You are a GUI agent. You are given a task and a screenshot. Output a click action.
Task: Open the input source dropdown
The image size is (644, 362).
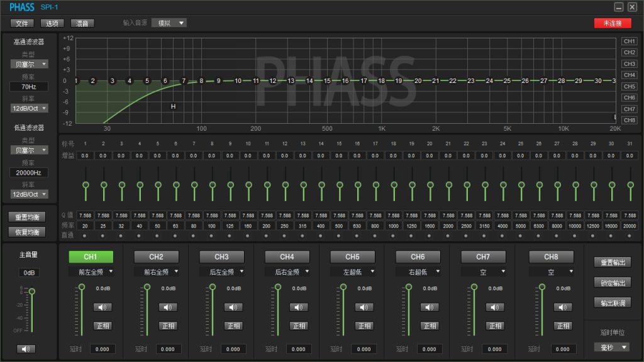[x=169, y=23]
